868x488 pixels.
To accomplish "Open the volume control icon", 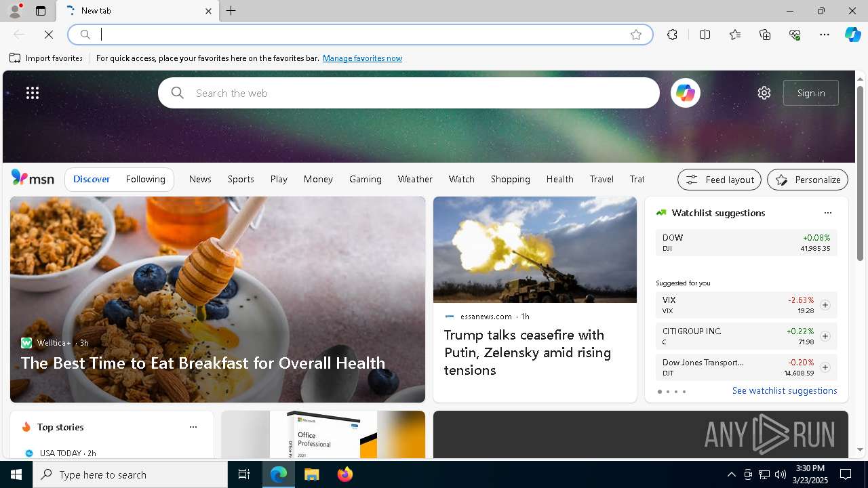I will [780, 474].
